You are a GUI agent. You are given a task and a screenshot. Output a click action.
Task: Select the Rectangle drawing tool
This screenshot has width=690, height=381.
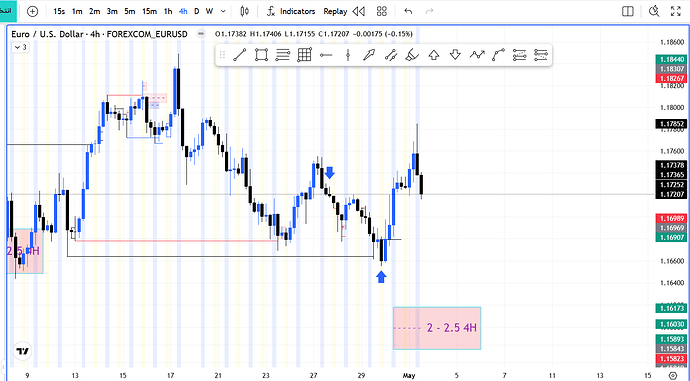click(261, 55)
